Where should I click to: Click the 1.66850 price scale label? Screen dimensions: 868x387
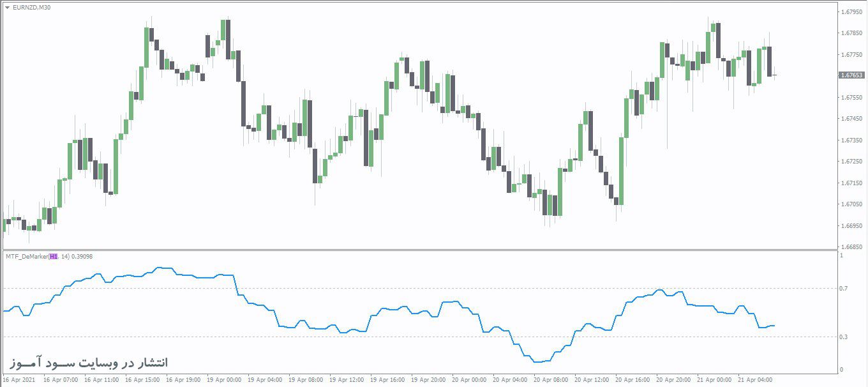click(852, 247)
